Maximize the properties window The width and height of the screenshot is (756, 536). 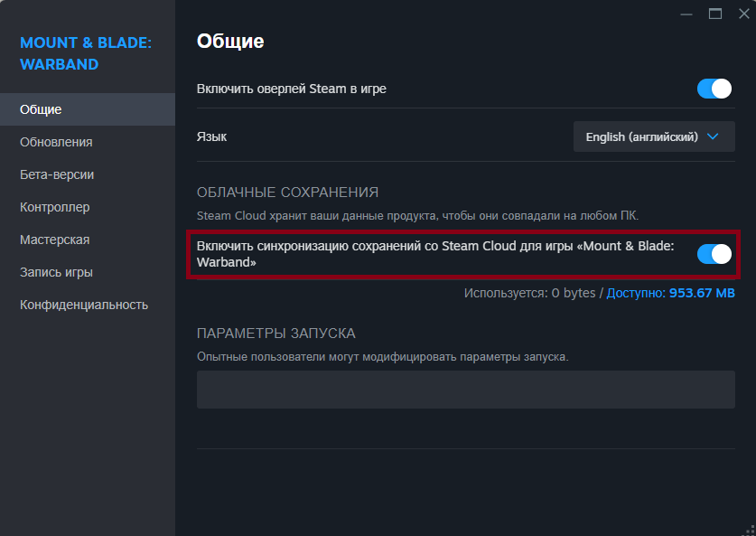(714, 13)
